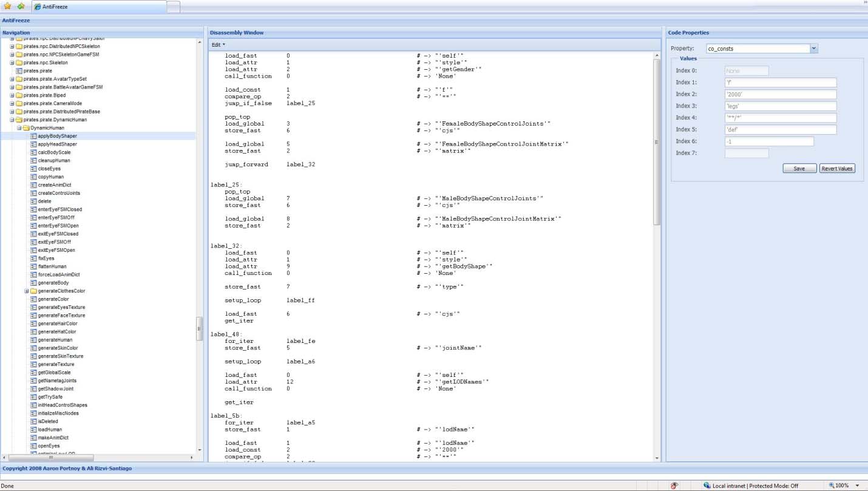
Task: Click the security shield icon in status bar
Action: tap(674, 486)
